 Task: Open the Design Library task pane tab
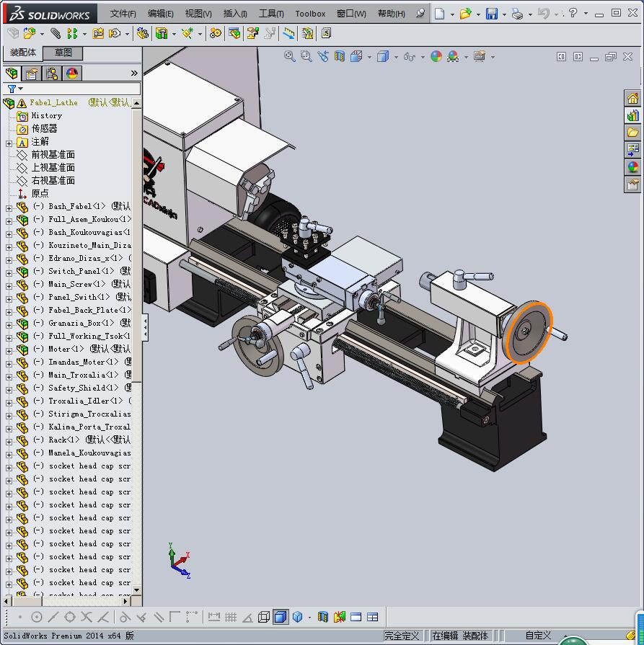[x=632, y=115]
